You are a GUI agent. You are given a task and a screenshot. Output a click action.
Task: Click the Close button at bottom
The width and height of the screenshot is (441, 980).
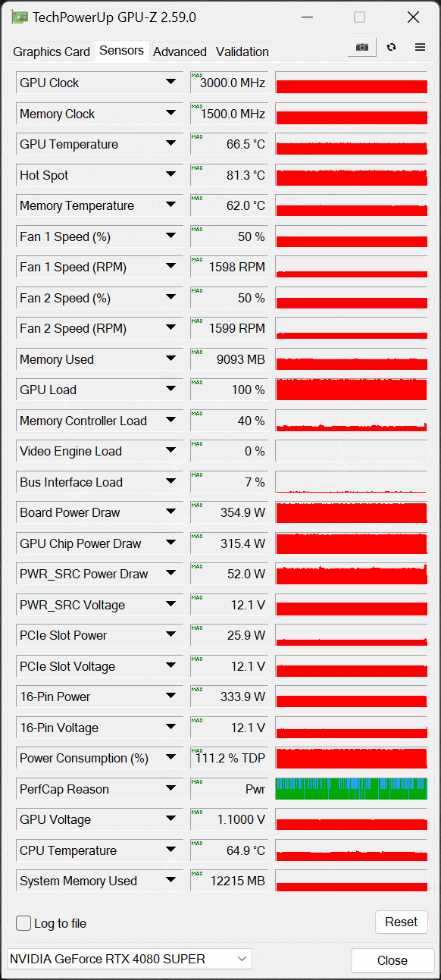pos(393,960)
